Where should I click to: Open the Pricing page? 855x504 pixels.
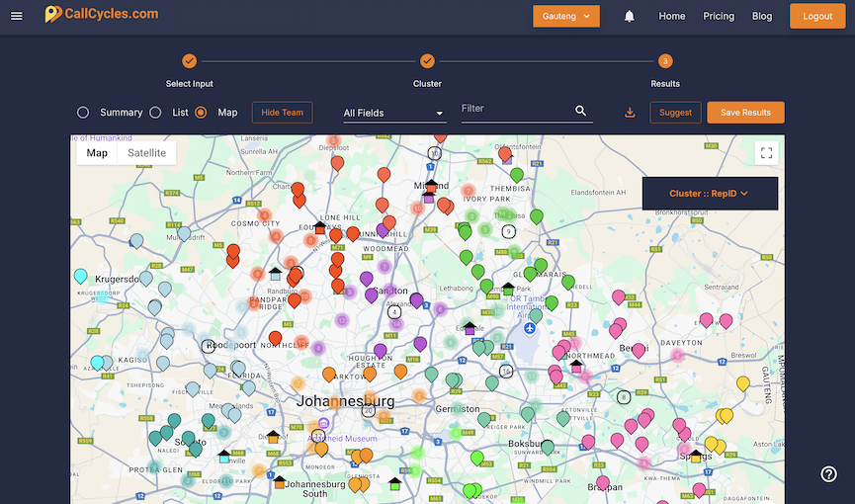pos(719,16)
